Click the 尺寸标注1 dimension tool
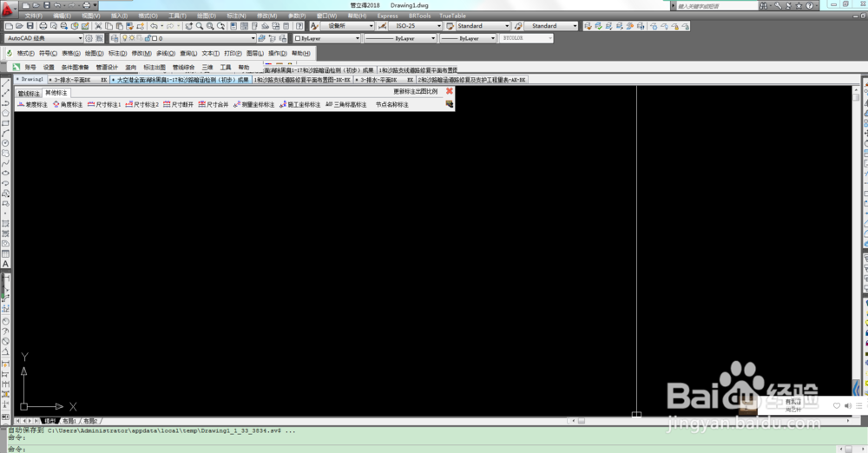The image size is (868, 453). (x=104, y=104)
